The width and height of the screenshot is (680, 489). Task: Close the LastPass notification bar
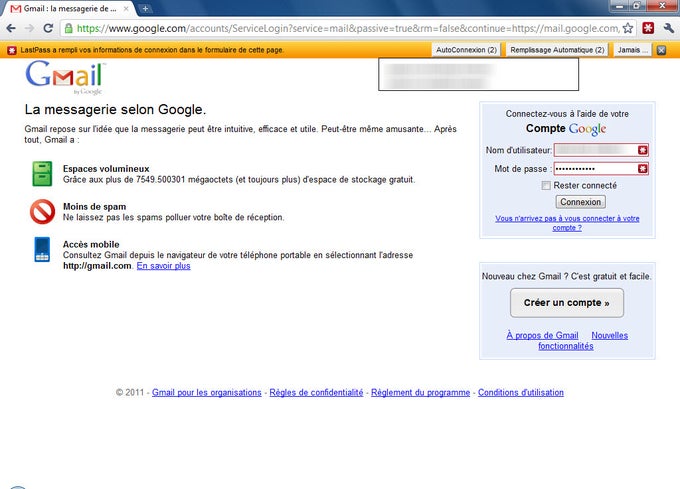coord(661,50)
